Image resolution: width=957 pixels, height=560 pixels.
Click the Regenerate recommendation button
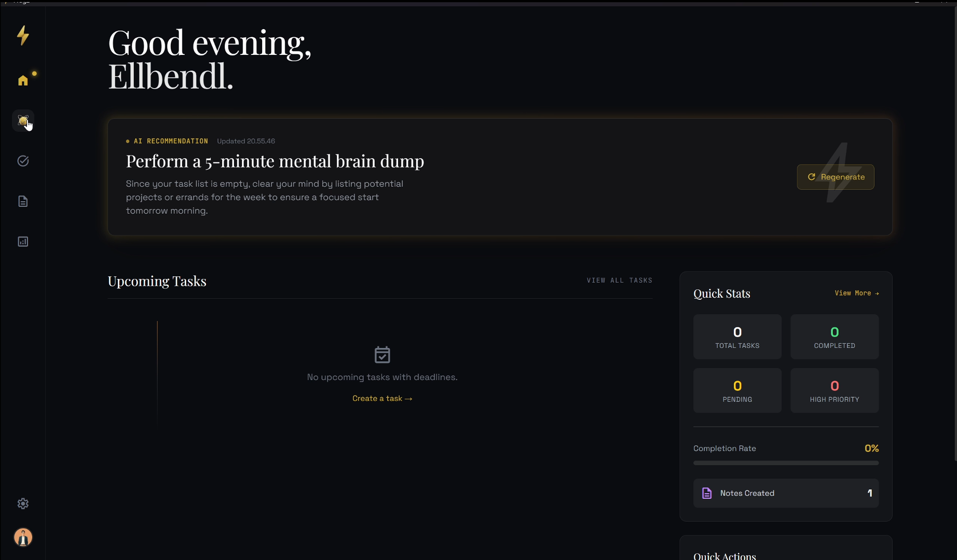coord(836,177)
